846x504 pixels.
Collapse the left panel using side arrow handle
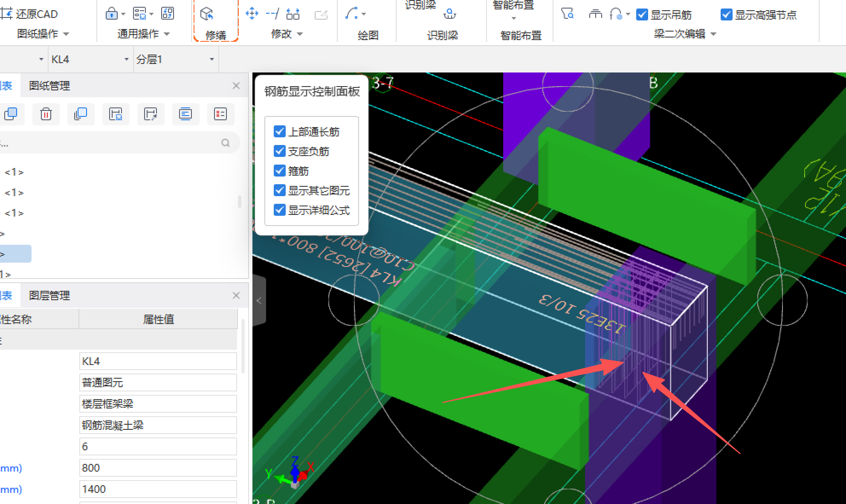(x=259, y=301)
